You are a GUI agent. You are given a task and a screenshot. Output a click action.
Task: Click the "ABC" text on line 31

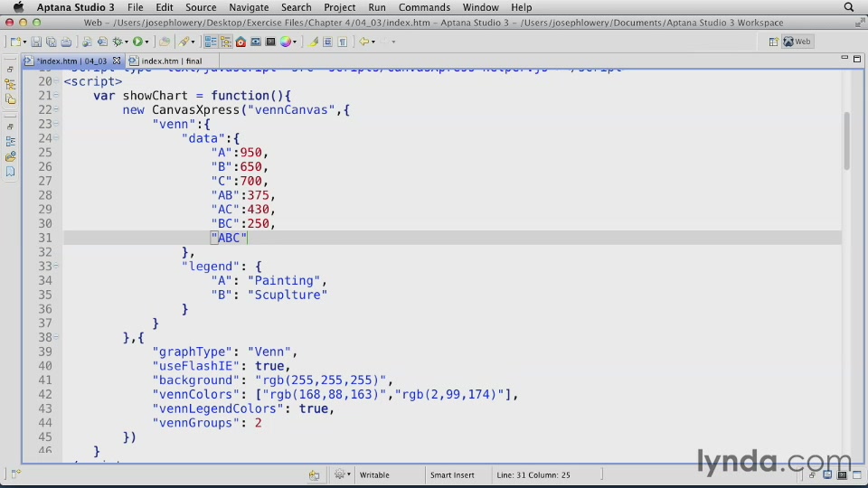click(x=229, y=238)
